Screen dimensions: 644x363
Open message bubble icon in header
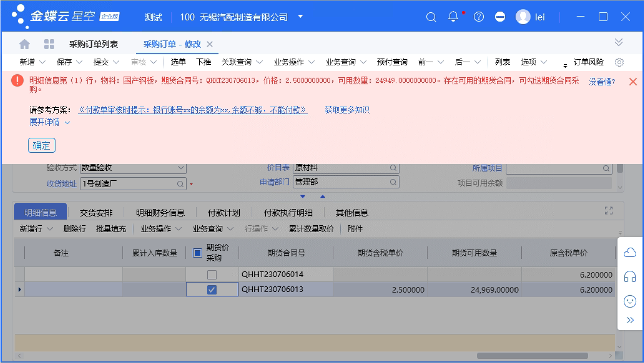click(x=500, y=17)
